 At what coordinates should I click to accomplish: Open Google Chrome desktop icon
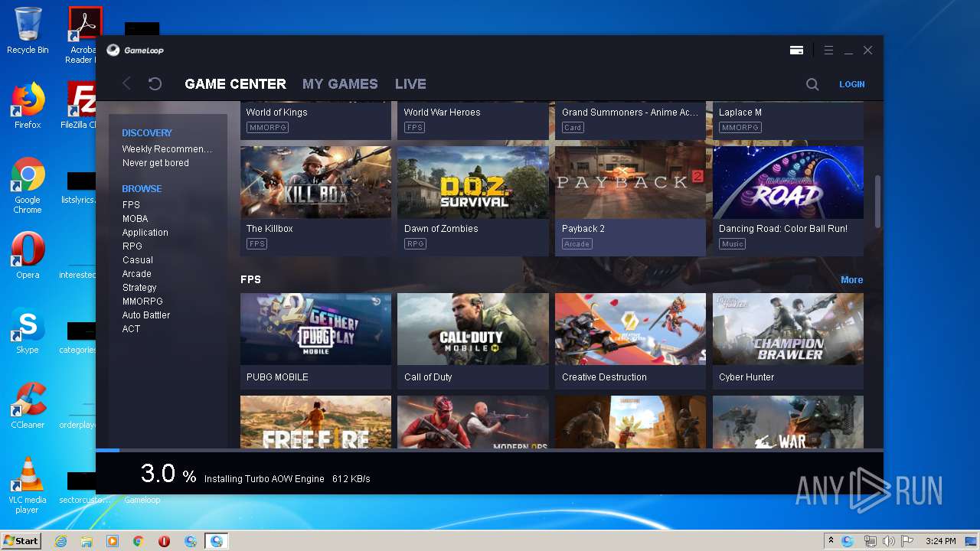coord(28,185)
